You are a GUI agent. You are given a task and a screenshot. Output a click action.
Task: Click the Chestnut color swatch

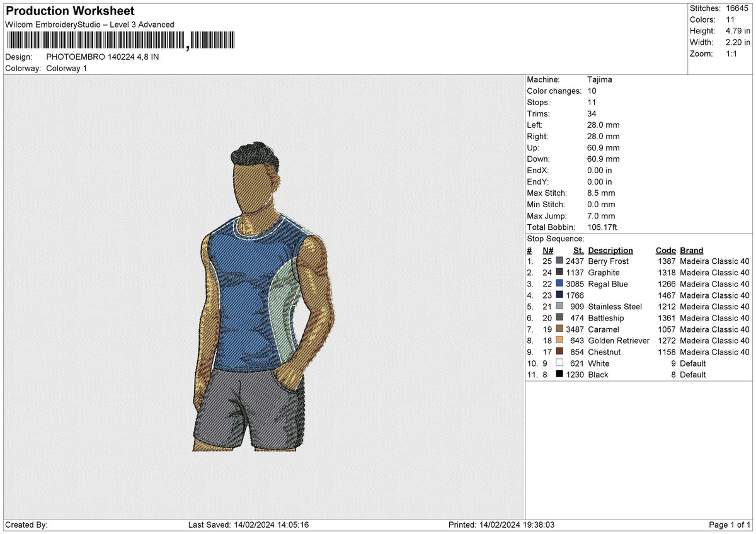pos(559,351)
